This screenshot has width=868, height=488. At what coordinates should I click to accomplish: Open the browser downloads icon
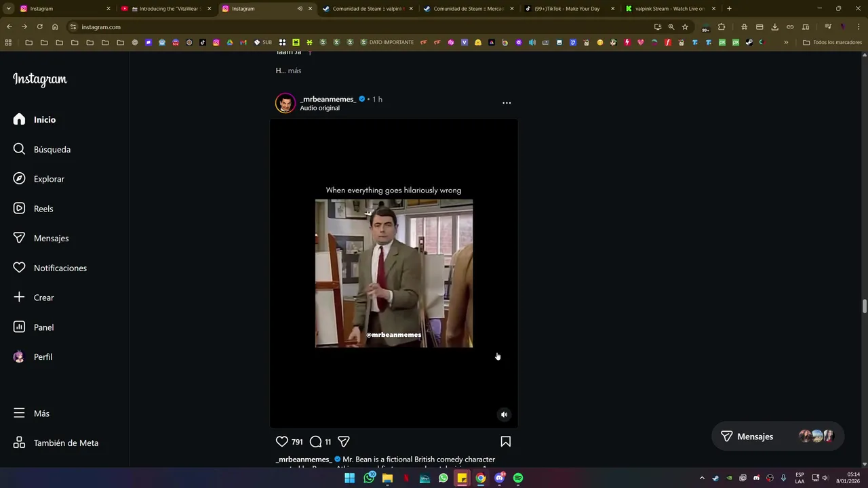coord(775,27)
